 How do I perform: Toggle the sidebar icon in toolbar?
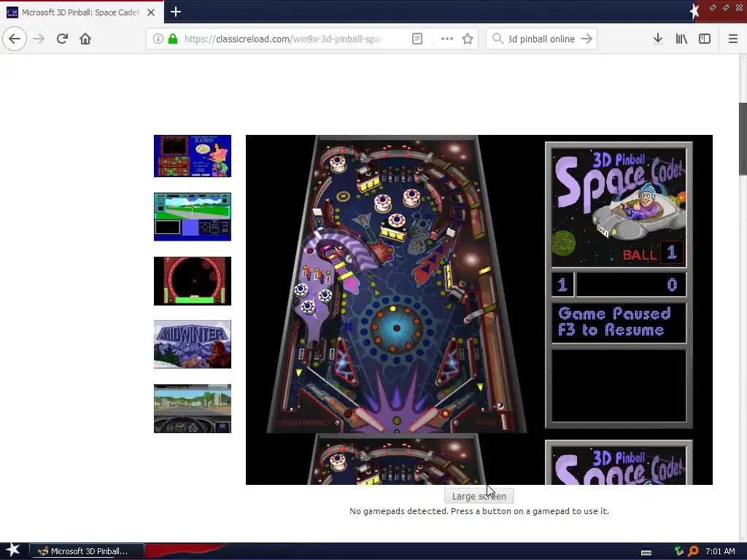point(705,39)
